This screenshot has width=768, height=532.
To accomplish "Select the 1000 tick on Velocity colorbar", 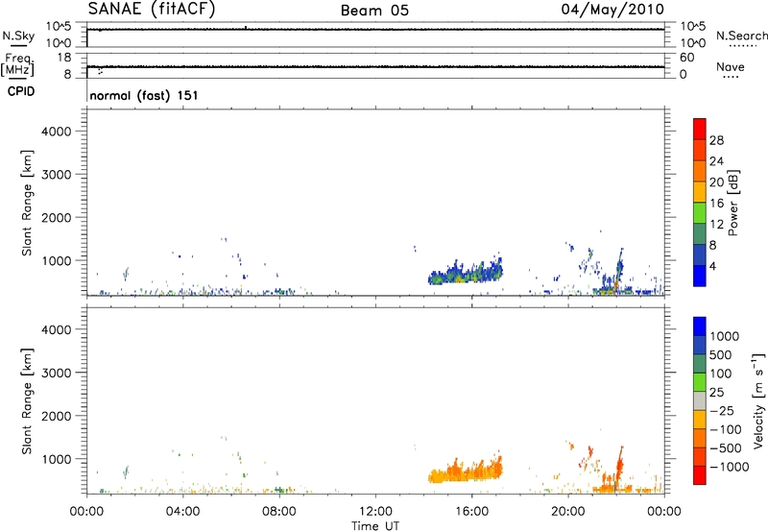I will coord(725,336).
